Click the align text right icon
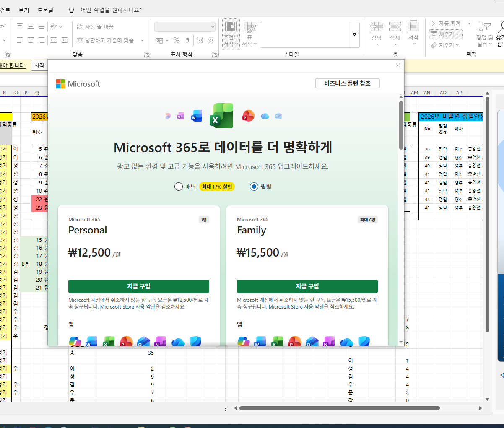This screenshot has width=504, height=428. point(42,40)
